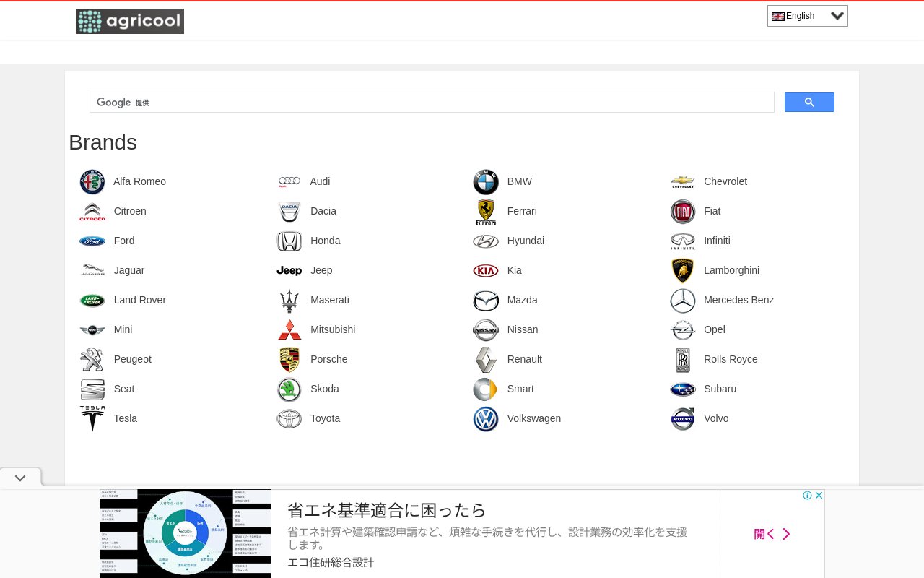The width and height of the screenshot is (924, 578).
Task: Click the BMW roundel logo
Action: pyautogui.click(x=486, y=182)
